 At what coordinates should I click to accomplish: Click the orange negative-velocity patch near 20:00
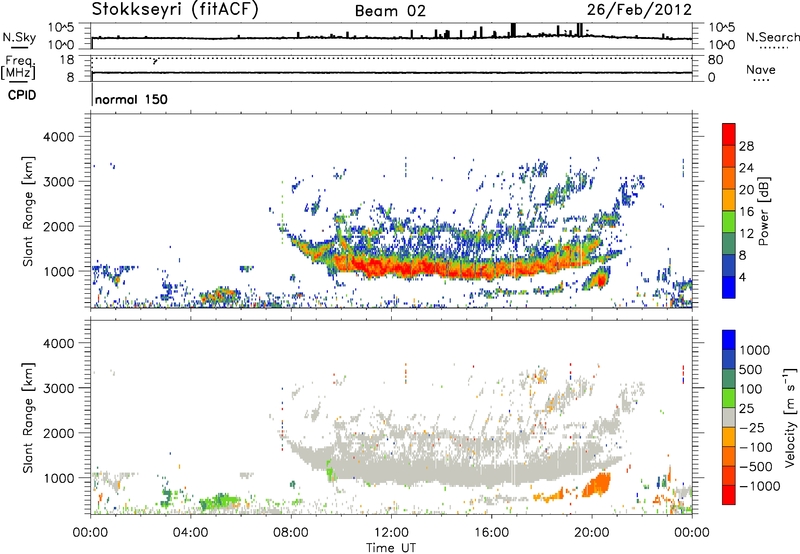(596, 484)
